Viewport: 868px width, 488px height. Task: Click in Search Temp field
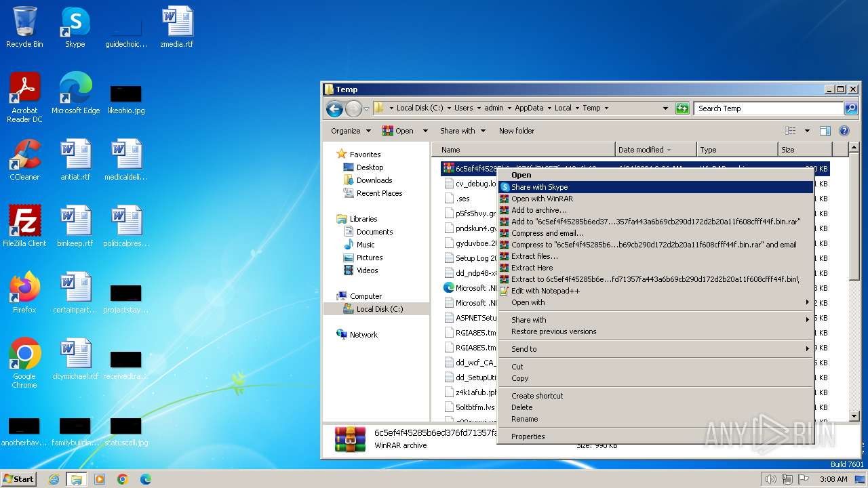769,108
